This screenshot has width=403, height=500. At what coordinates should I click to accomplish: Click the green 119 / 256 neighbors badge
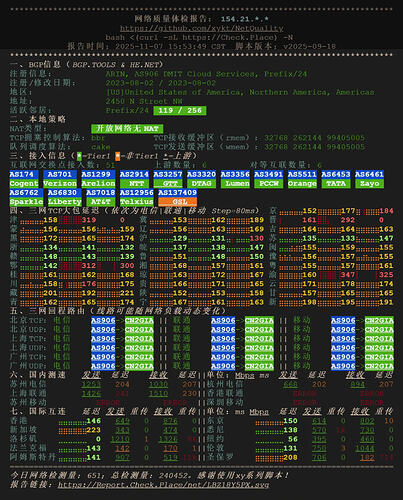(180, 110)
